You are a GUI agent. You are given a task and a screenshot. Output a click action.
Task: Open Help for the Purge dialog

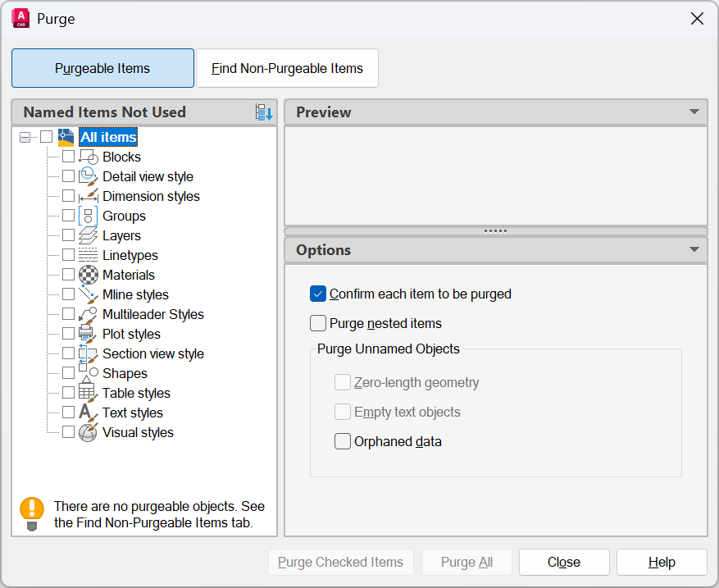(x=662, y=562)
